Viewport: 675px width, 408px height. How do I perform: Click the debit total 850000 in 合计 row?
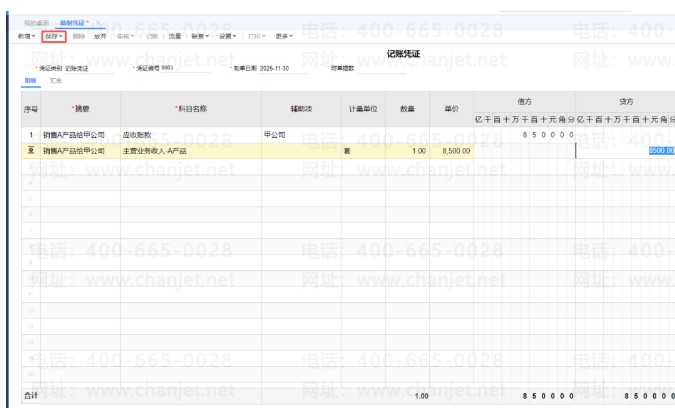[548, 396]
